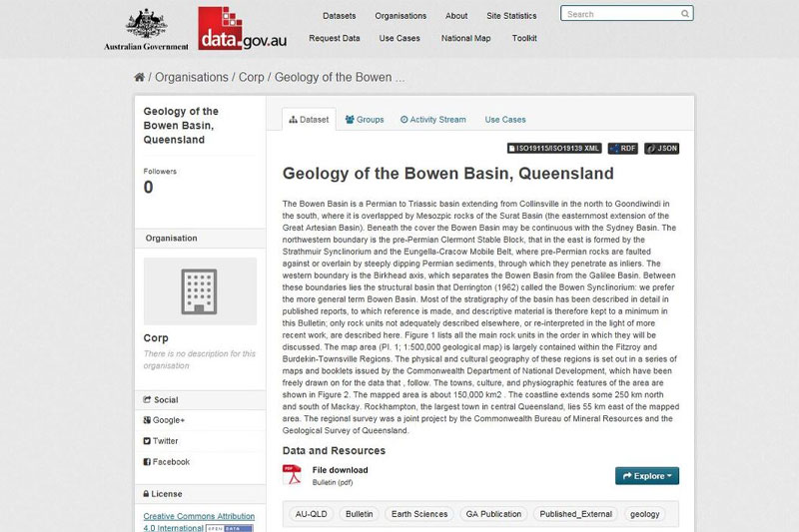
Task: Click the search magnifier icon
Action: (x=684, y=14)
